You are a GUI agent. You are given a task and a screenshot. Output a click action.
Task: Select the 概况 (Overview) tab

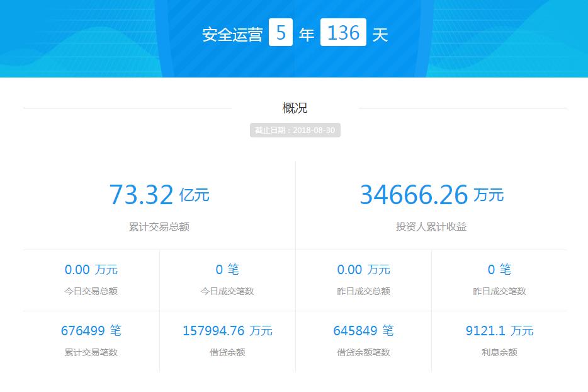pyautogui.click(x=294, y=107)
